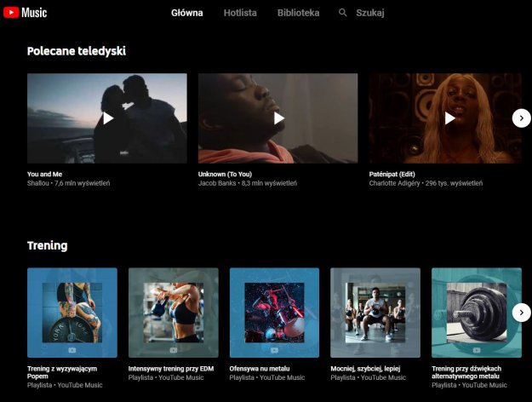Image resolution: width=532 pixels, height=402 pixels.
Task: Click the video badge on Popem playlist cover
Action: click(x=72, y=350)
